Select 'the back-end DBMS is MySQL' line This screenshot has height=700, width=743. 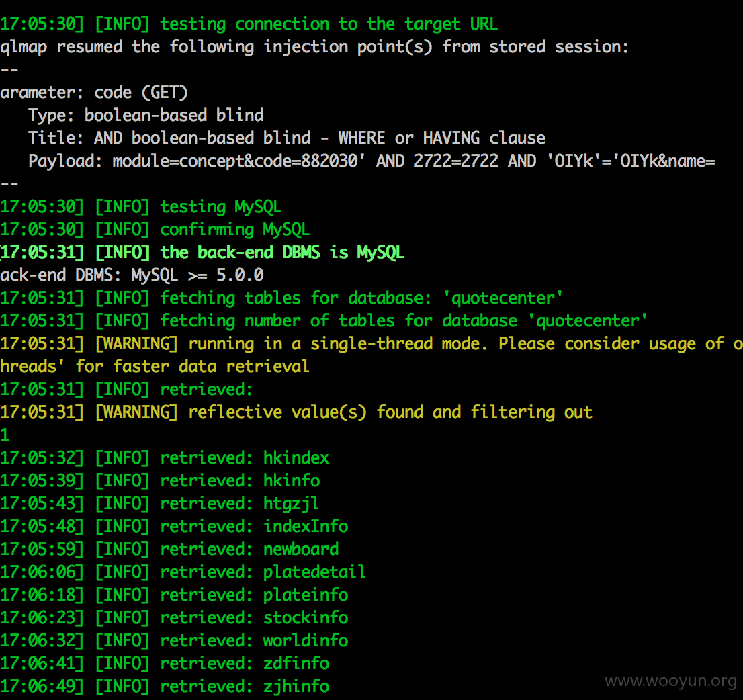coord(202,252)
